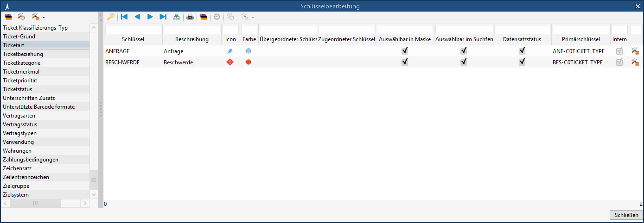The width and height of the screenshot is (644, 223).
Task: Collapse the left panel via splitter arrows
Action: [100, 17]
